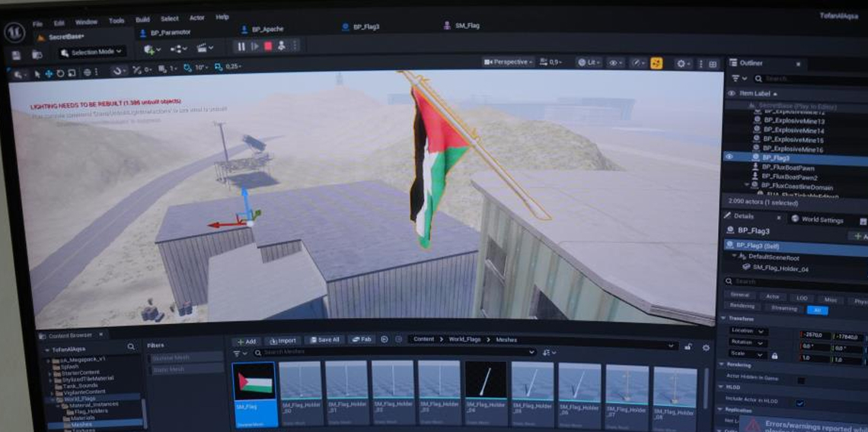This screenshot has width=868, height=432.
Task: Switch to the BP_Paramotor tab
Action: click(165, 33)
